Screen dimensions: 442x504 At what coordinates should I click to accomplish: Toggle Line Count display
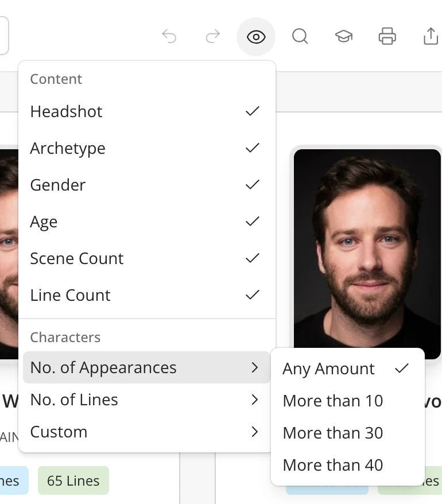(x=147, y=294)
